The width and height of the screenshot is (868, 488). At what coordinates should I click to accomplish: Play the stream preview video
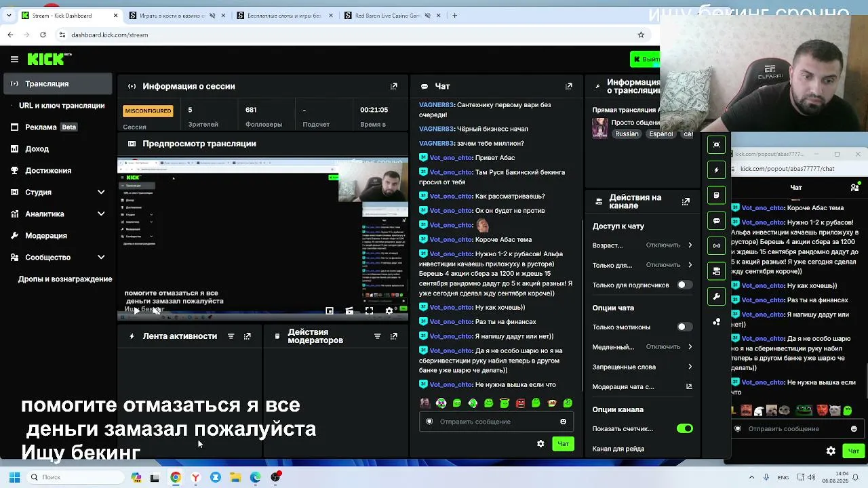[136, 310]
